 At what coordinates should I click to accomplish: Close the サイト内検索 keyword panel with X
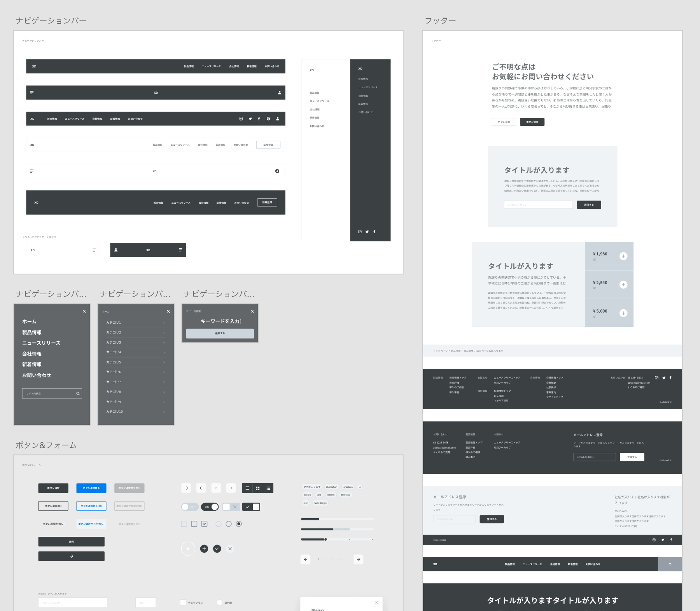tap(252, 311)
